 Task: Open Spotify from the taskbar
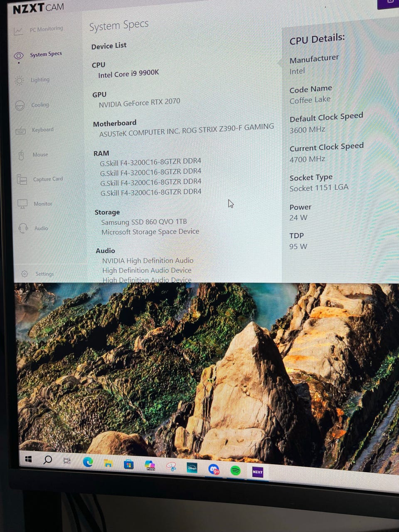click(x=235, y=471)
